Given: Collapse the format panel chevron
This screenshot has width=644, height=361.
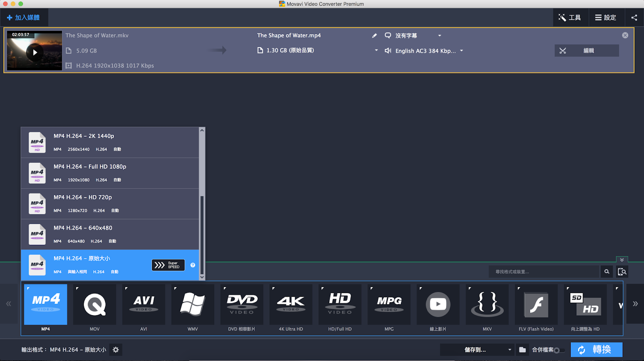Looking at the screenshot, I should coord(622,260).
